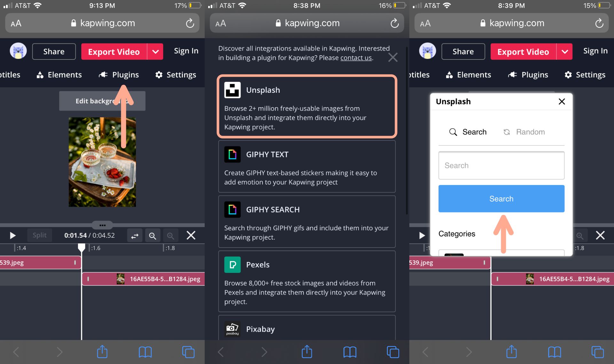Click white playhead marker on timeline

pos(82,248)
